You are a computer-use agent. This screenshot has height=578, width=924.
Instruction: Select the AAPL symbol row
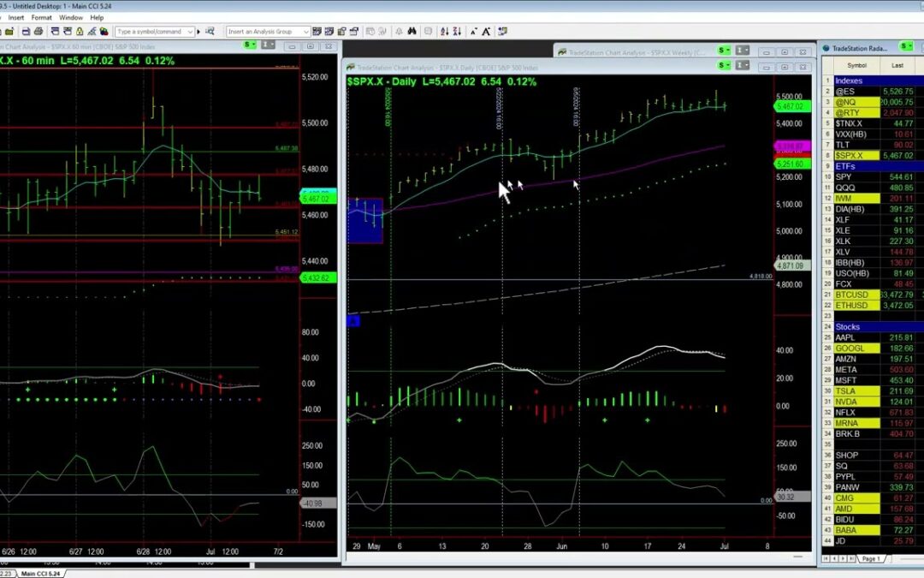point(873,337)
